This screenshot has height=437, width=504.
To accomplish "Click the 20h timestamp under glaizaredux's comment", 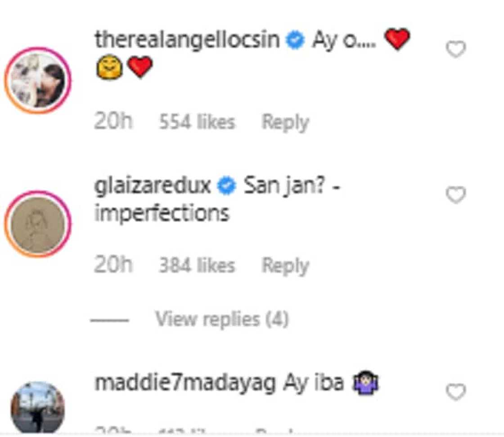I will pos(113,266).
